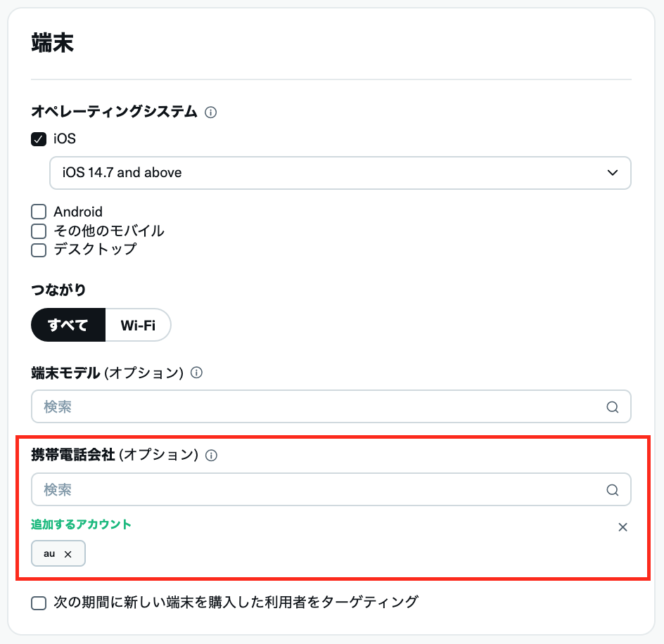Uncheck the iOS checkbox
This screenshot has height=644, width=664.
(x=39, y=139)
